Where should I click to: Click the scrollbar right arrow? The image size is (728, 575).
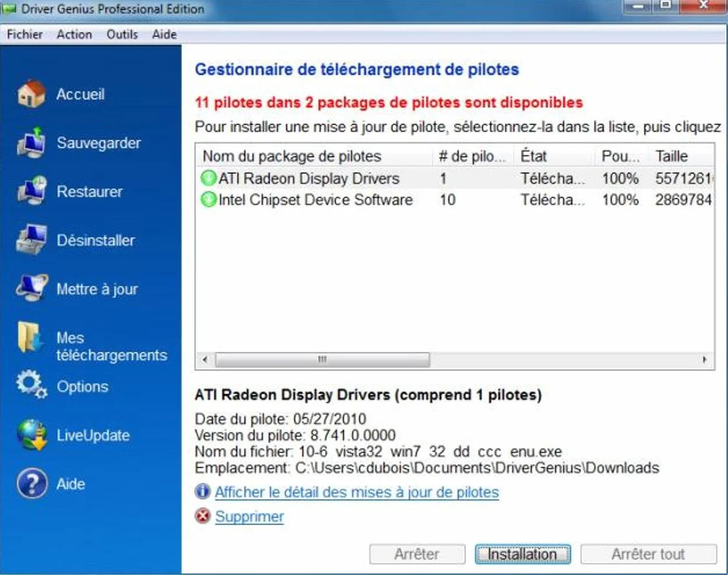pos(705,359)
